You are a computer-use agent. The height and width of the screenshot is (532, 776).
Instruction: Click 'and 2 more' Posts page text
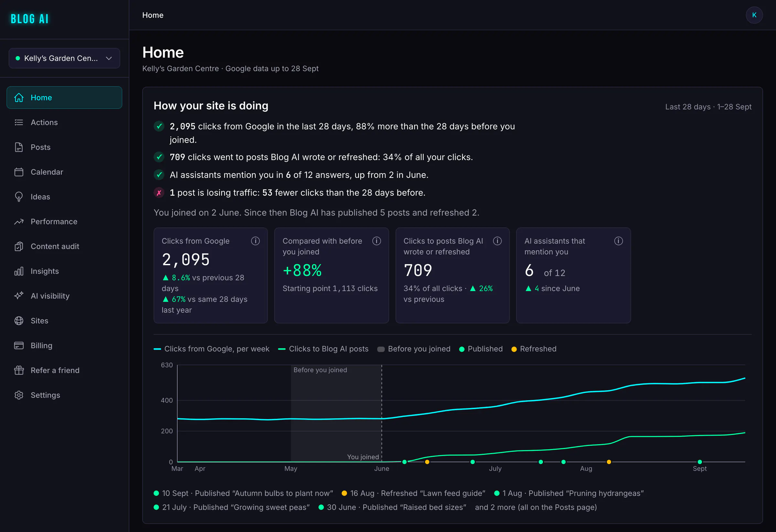(x=536, y=507)
